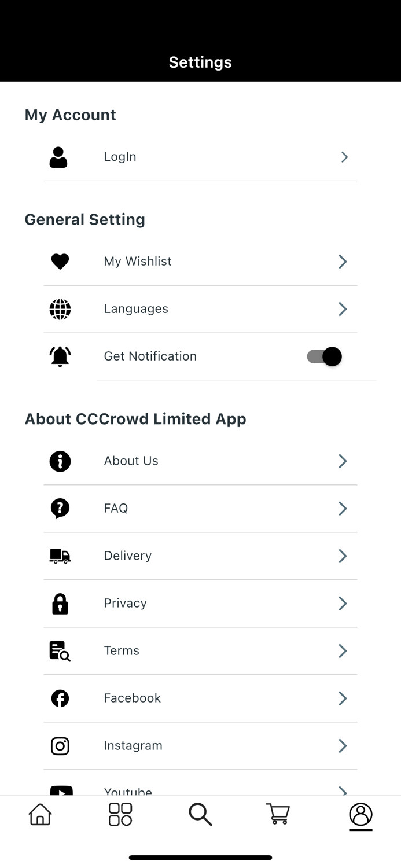
Task: Open the My Wishlist menu item
Action: pos(137,262)
